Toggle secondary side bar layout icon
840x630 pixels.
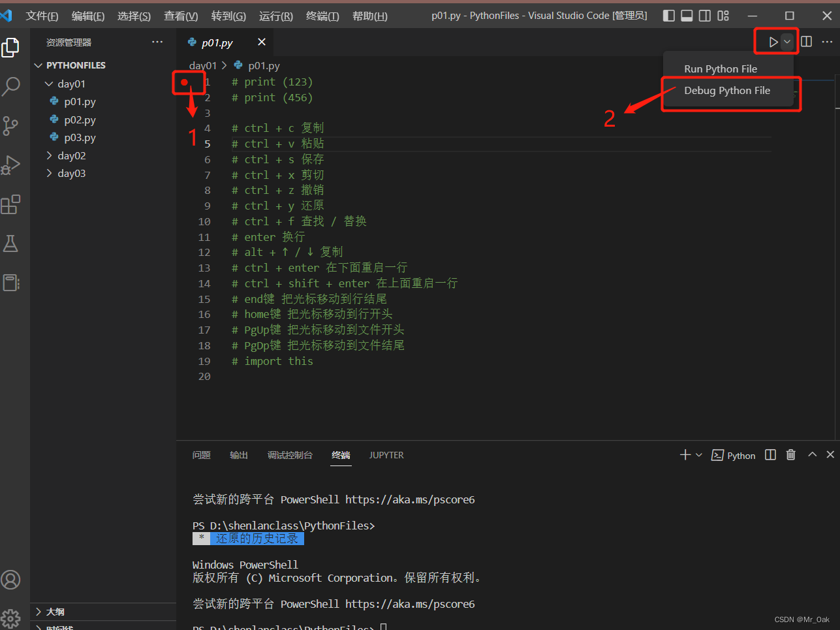coord(705,16)
